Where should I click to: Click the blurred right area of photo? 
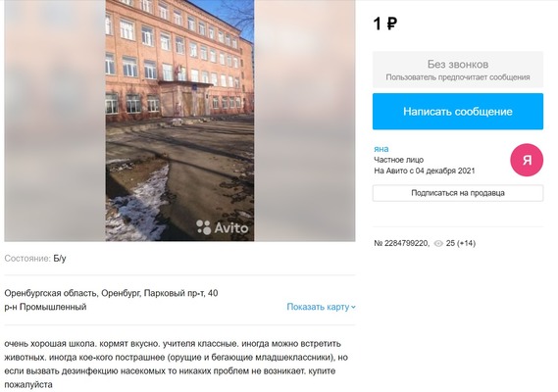point(305,121)
